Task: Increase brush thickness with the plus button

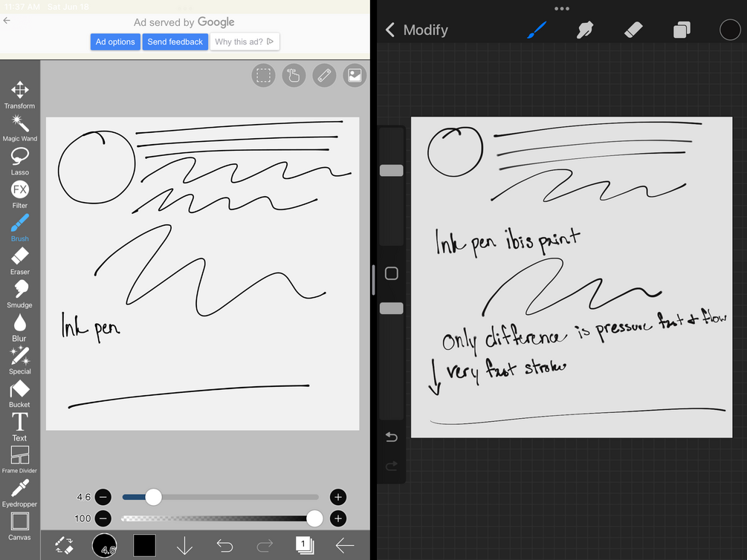Action: (338, 497)
